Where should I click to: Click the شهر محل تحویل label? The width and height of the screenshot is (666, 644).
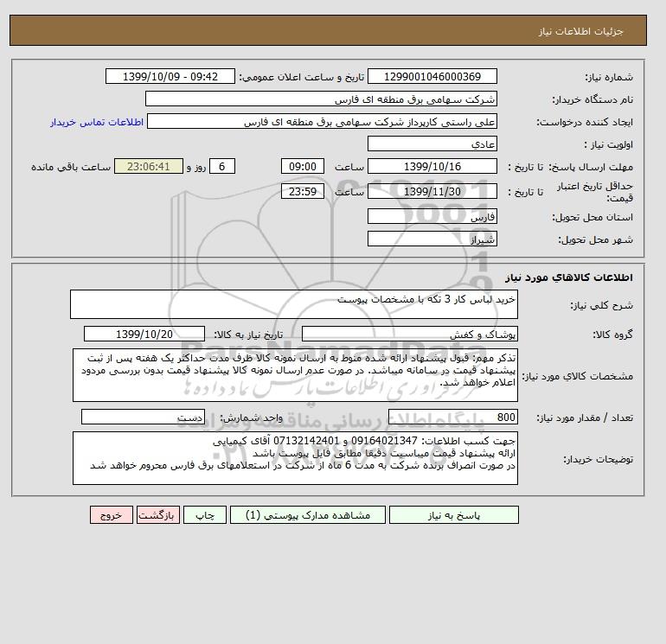tap(595, 239)
